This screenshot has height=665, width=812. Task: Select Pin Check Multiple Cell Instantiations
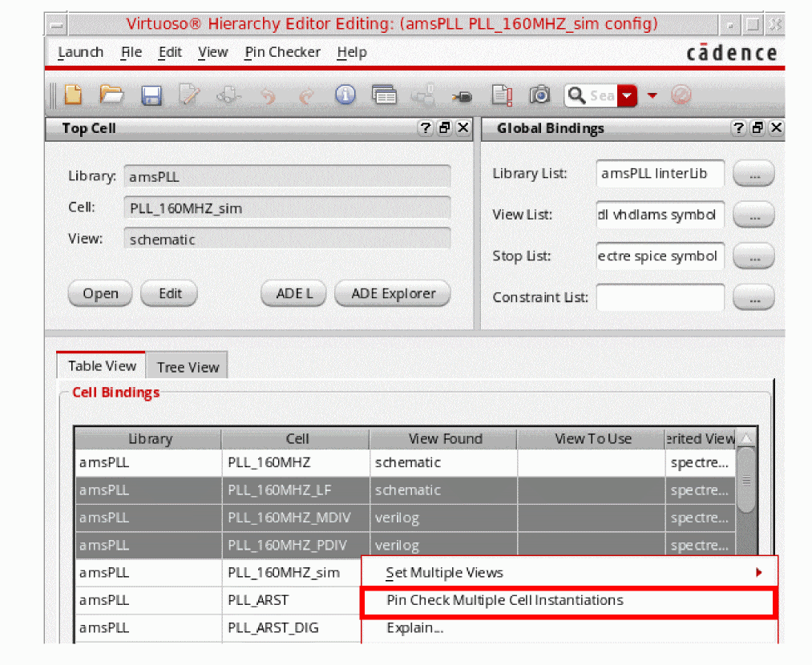[x=568, y=600]
